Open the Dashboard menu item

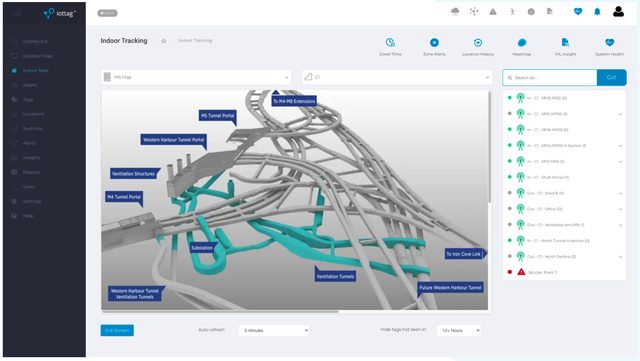pos(35,42)
